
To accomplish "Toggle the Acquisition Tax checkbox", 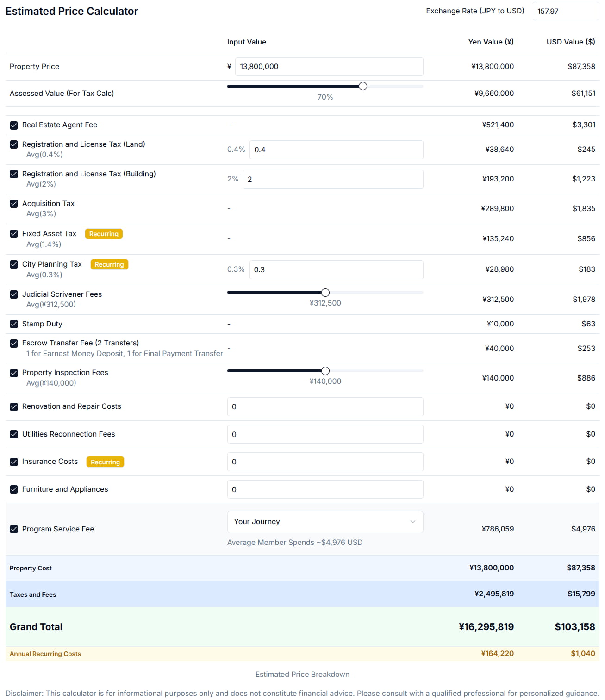I will [14, 204].
